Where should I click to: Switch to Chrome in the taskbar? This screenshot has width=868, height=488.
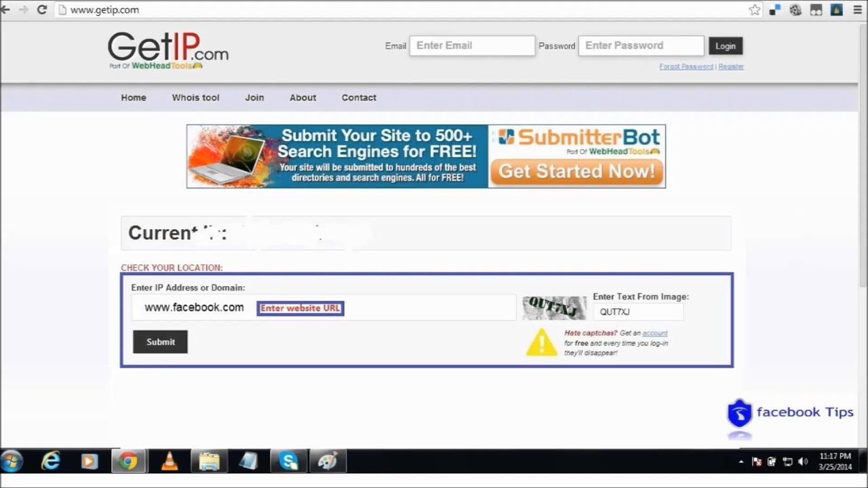click(x=127, y=462)
